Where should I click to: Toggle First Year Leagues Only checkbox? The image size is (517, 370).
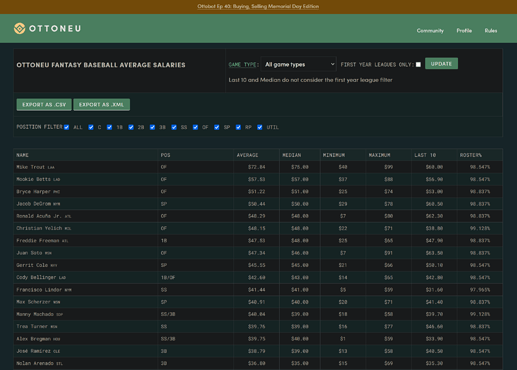418,65
